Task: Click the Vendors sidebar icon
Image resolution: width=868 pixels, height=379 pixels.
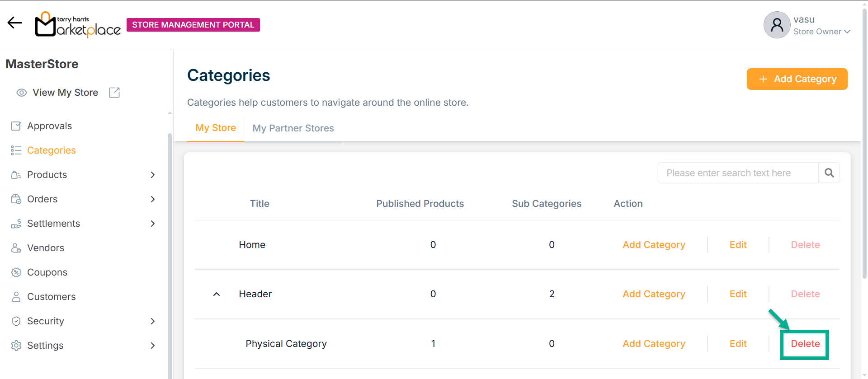Action: [16, 248]
